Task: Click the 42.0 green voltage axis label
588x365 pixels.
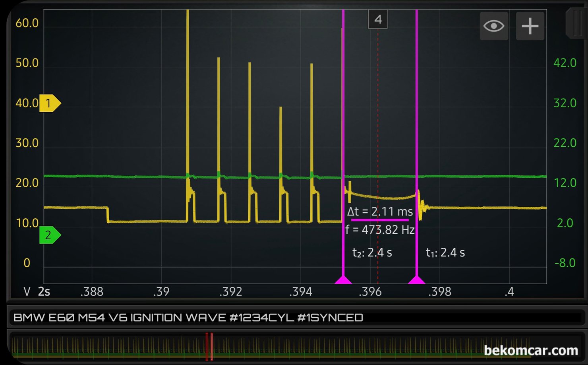Action: point(565,63)
